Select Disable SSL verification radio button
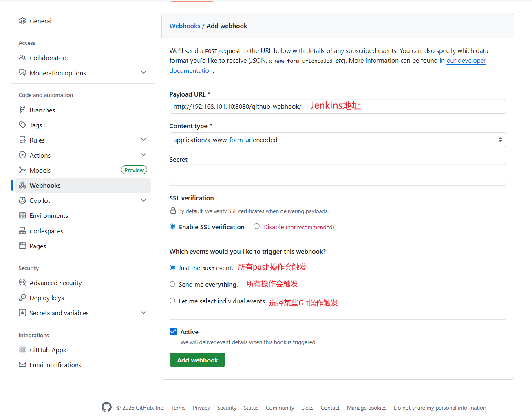The height and width of the screenshot is (419, 532). [x=256, y=226]
